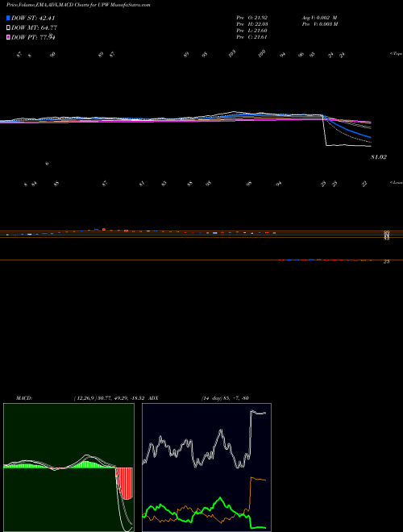403x532 pixels.
Task: Click the 103 top marker above the price chart
Action: [232, 53]
